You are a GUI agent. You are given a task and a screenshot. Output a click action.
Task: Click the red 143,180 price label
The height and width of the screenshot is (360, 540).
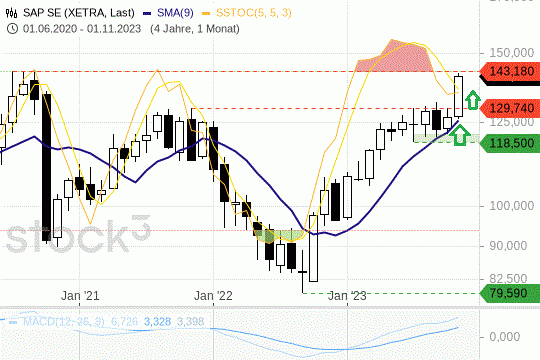[509, 72]
